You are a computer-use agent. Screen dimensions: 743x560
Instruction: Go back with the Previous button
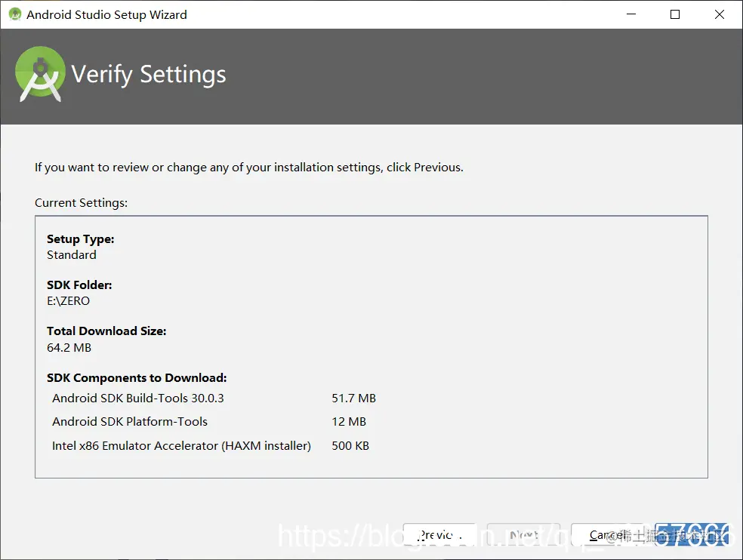coord(439,535)
